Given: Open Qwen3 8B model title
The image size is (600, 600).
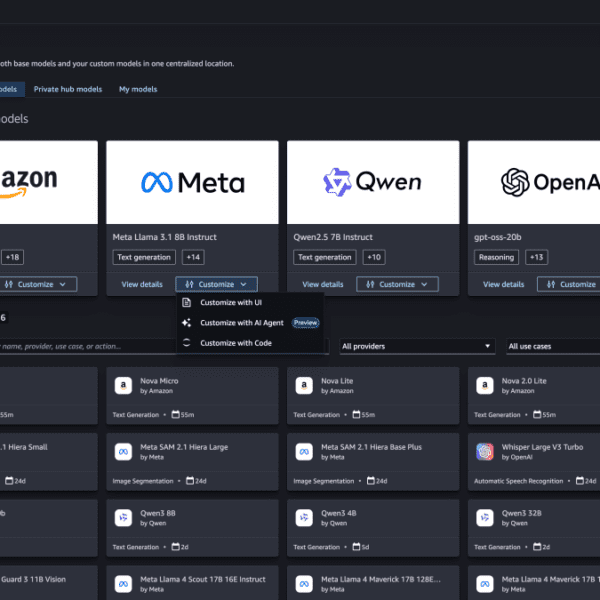Looking at the screenshot, I should 158,513.
